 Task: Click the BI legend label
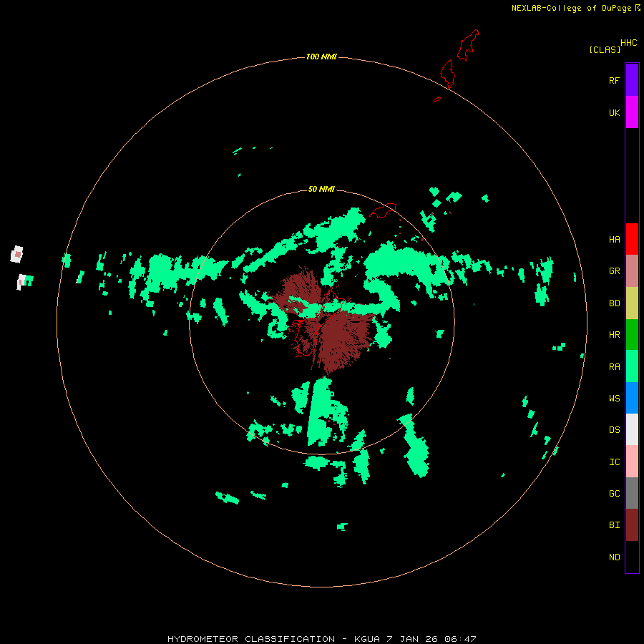614,525
